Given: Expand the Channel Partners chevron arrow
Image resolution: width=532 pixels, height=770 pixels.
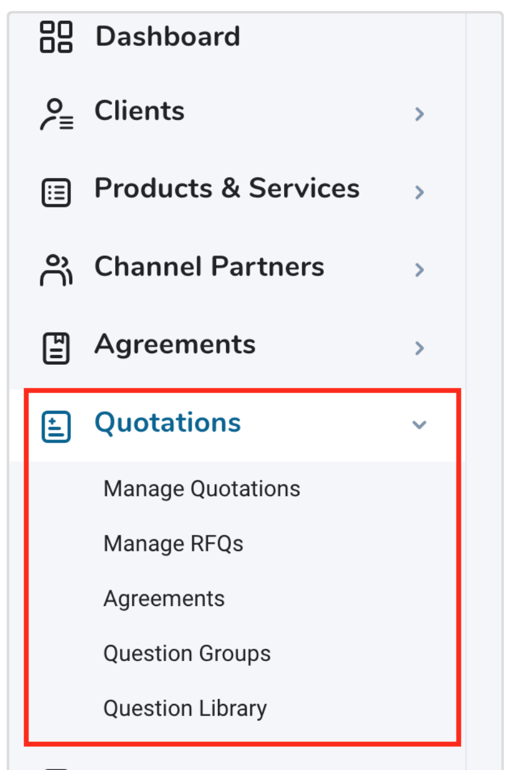Looking at the screenshot, I should pyautogui.click(x=419, y=270).
